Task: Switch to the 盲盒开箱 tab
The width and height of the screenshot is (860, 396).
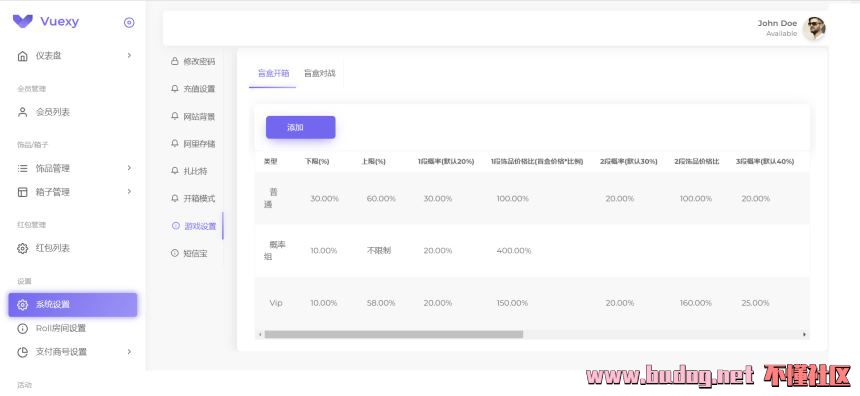Action: pos(273,73)
